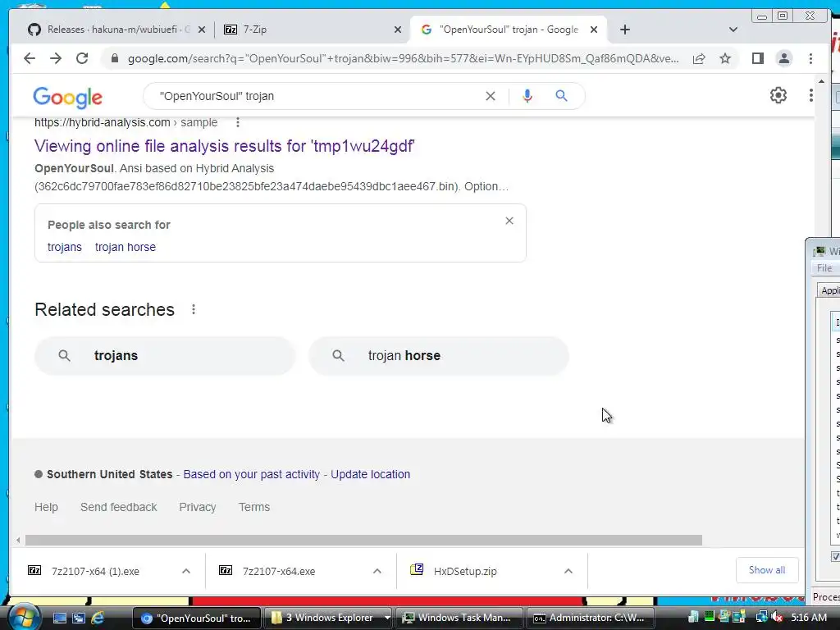
Task: Open the tmp1wu24gdf analysis result link
Action: point(225,146)
